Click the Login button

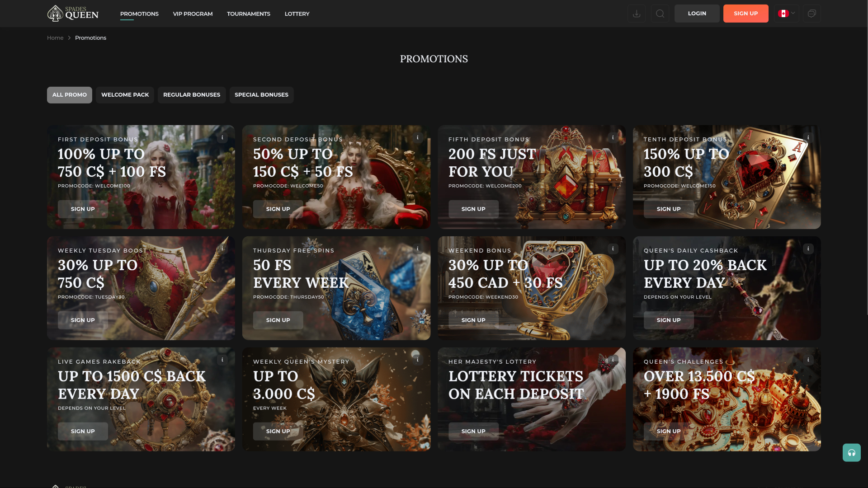point(697,14)
